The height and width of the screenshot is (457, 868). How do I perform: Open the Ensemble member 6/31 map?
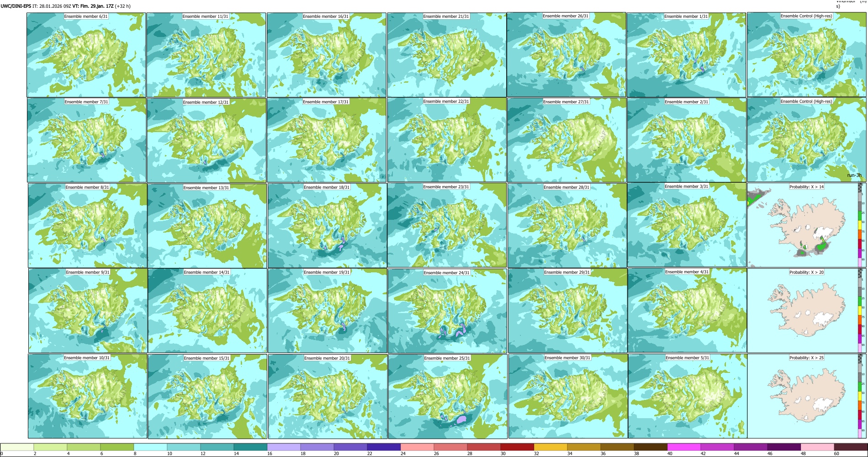click(86, 55)
